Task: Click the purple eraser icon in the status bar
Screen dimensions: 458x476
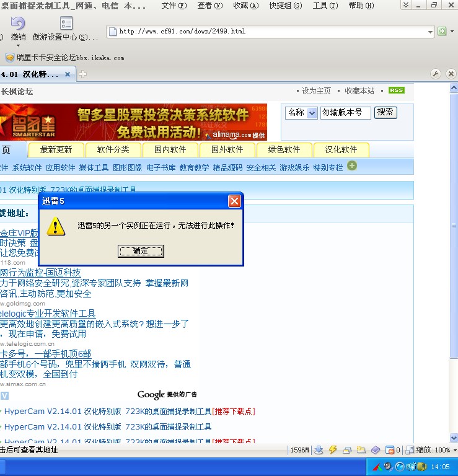Action: pos(376,450)
